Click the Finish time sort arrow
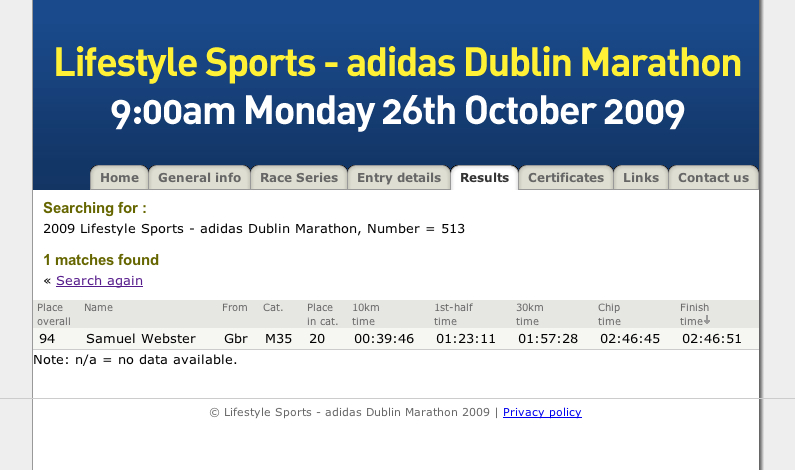The image size is (795, 470). pos(707,320)
